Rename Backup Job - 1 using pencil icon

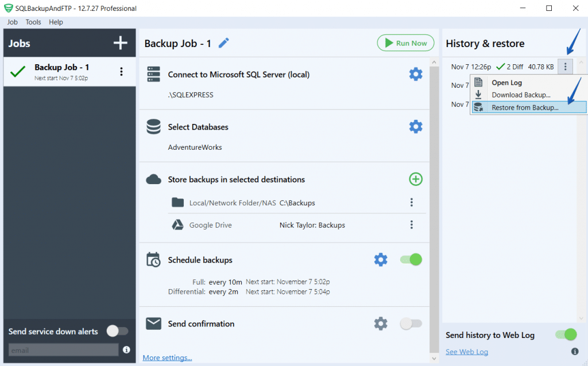click(223, 43)
